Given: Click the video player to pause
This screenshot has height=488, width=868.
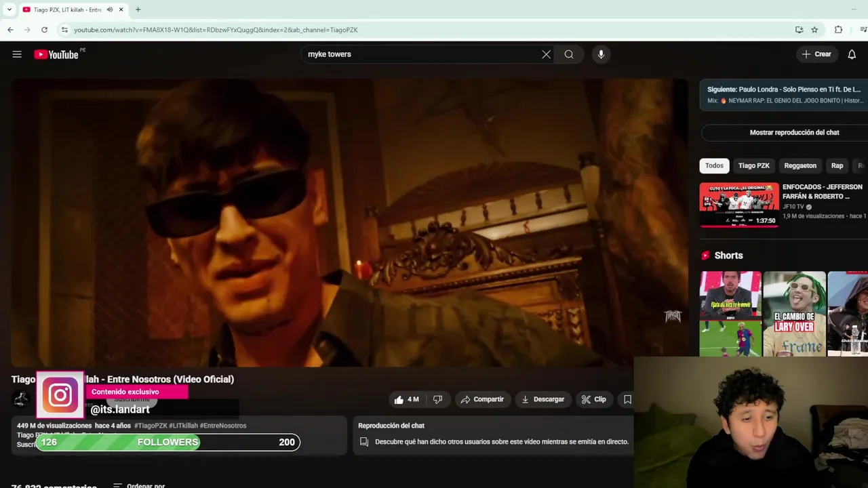Looking at the screenshot, I should pyautogui.click(x=349, y=223).
